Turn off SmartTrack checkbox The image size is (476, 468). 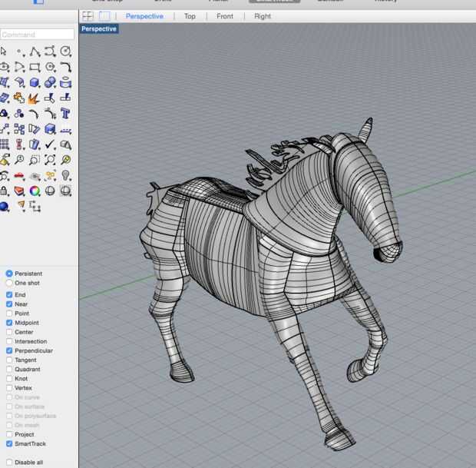(x=9, y=443)
